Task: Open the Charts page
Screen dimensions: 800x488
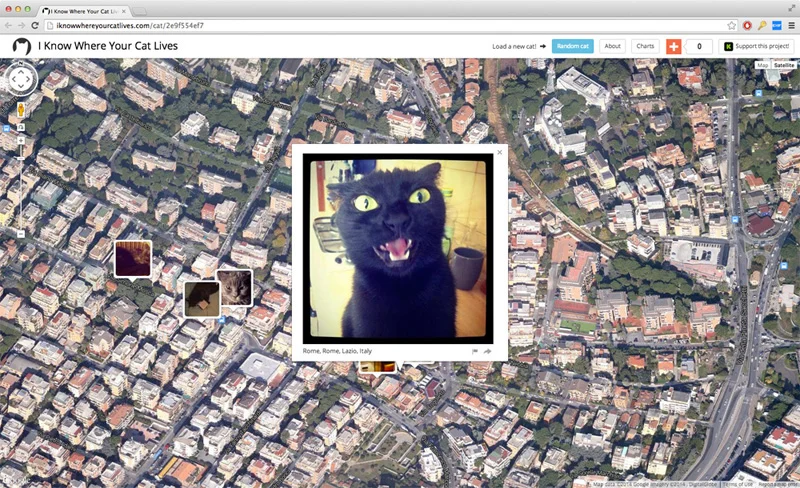Action: click(x=645, y=46)
